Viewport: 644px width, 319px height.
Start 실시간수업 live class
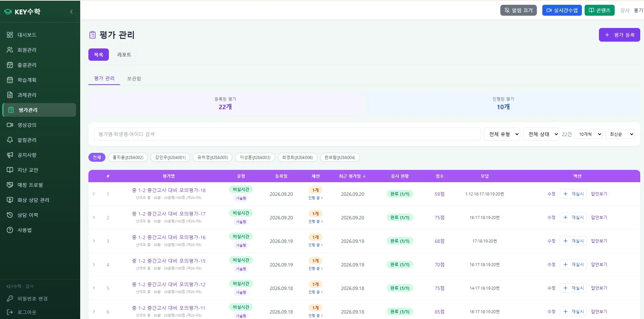coord(562,10)
